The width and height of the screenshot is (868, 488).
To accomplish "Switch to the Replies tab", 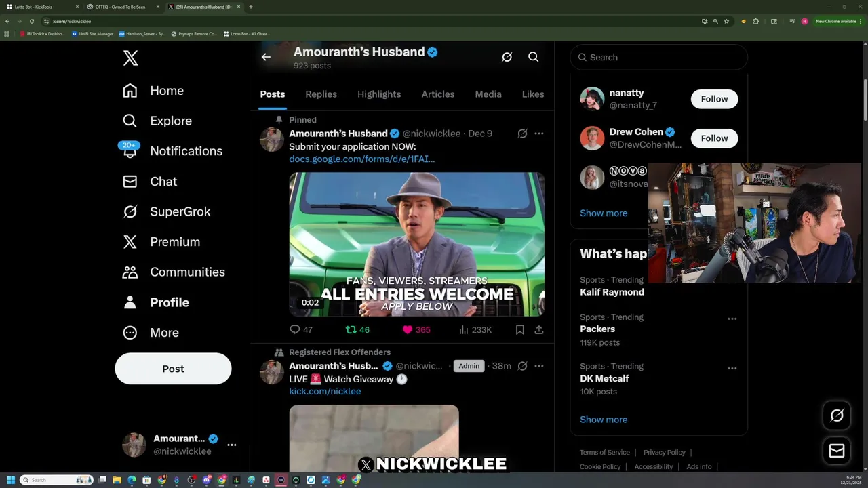I will pyautogui.click(x=321, y=94).
